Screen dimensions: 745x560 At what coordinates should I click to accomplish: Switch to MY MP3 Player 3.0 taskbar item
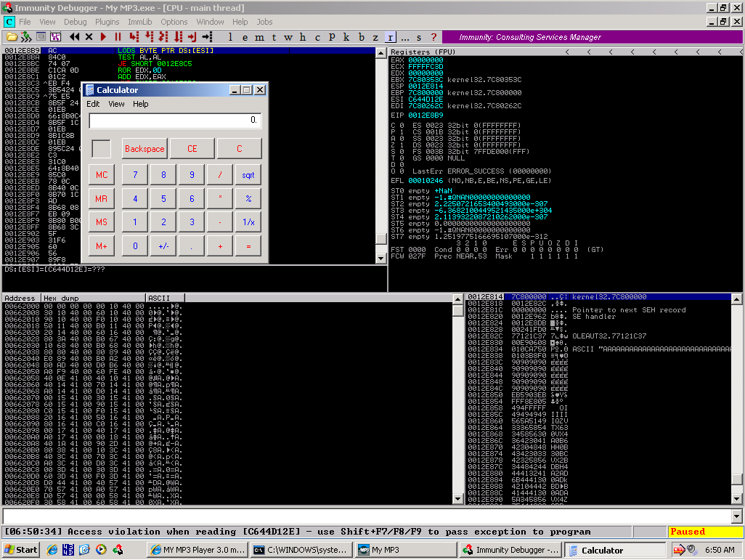pyautogui.click(x=197, y=550)
